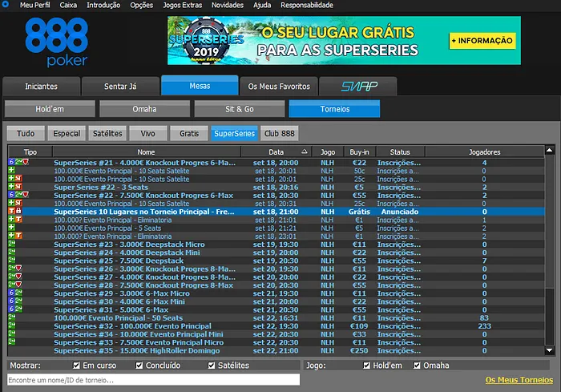Click the blue circle icon beside Meu Perfil
This screenshot has width=561, height=392.
coord(5,4)
